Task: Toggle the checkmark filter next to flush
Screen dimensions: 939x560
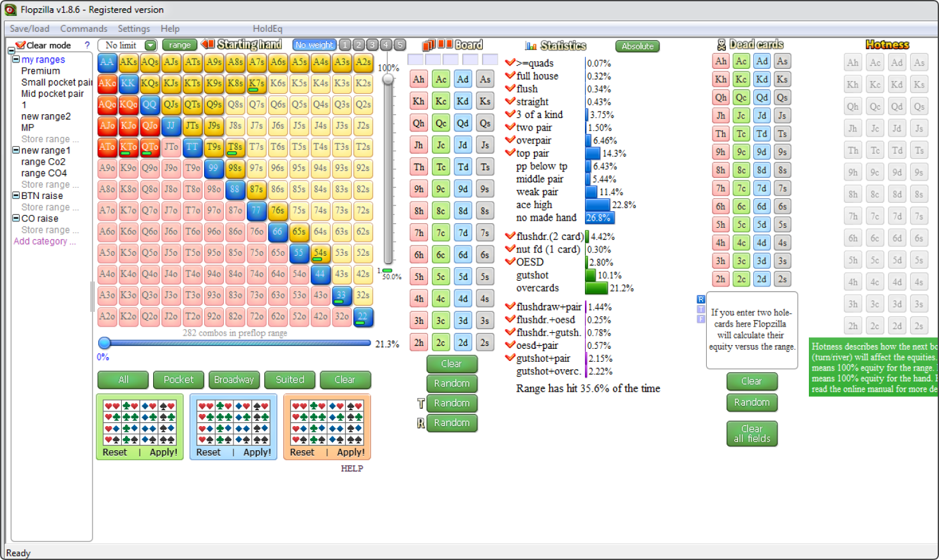Action: [510, 89]
